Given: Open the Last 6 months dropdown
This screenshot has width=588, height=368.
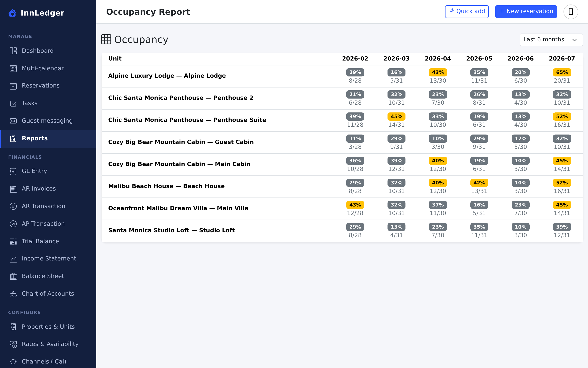Looking at the screenshot, I should pyautogui.click(x=551, y=40).
